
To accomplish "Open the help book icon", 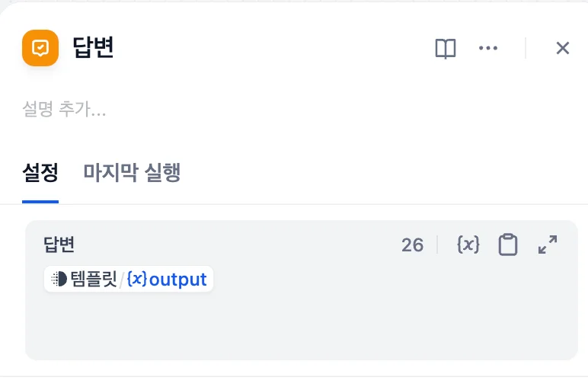I will (x=446, y=49).
